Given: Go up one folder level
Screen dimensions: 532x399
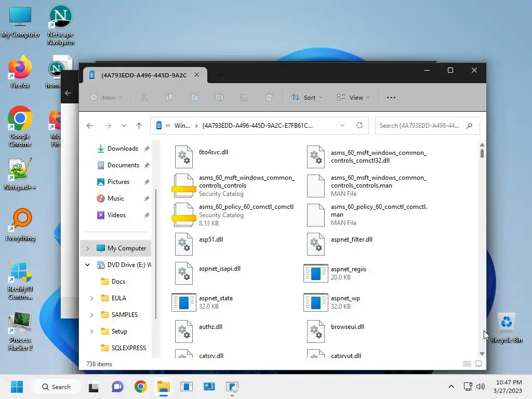Looking at the screenshot, I should 139,126.
